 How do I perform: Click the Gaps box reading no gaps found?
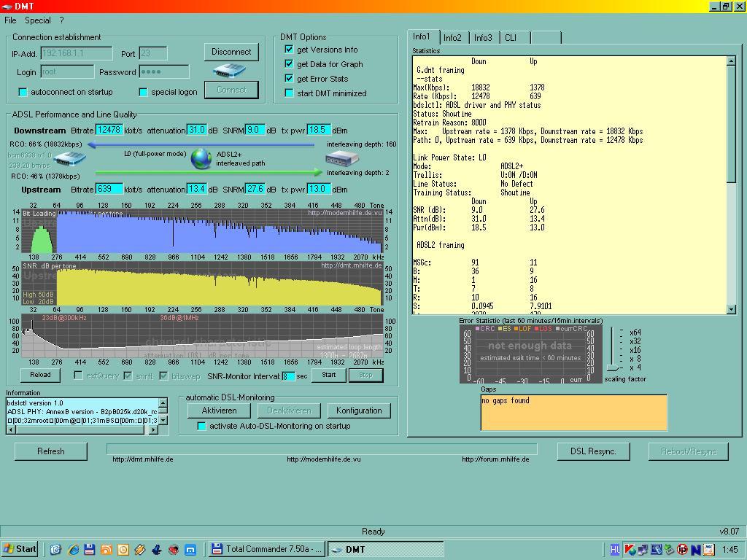[x=573, y=413]
